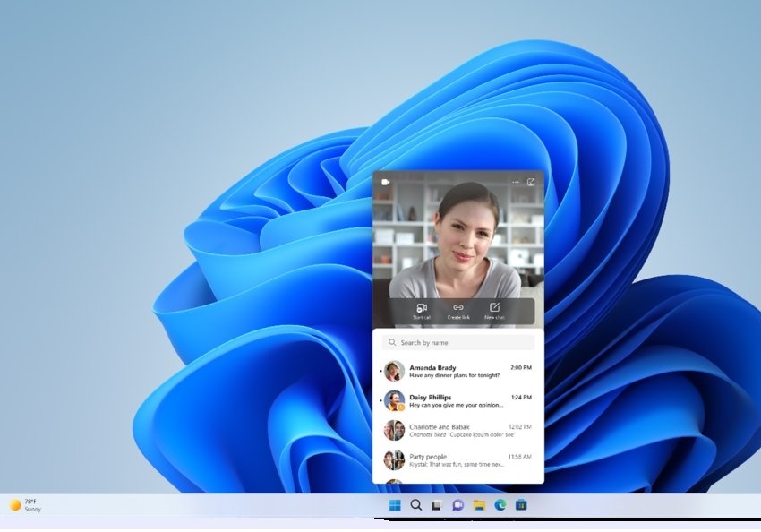Open the three-dots more options menu
This screenshot has width=761, height=532.
pyautogui.click(x=516, y=182)
